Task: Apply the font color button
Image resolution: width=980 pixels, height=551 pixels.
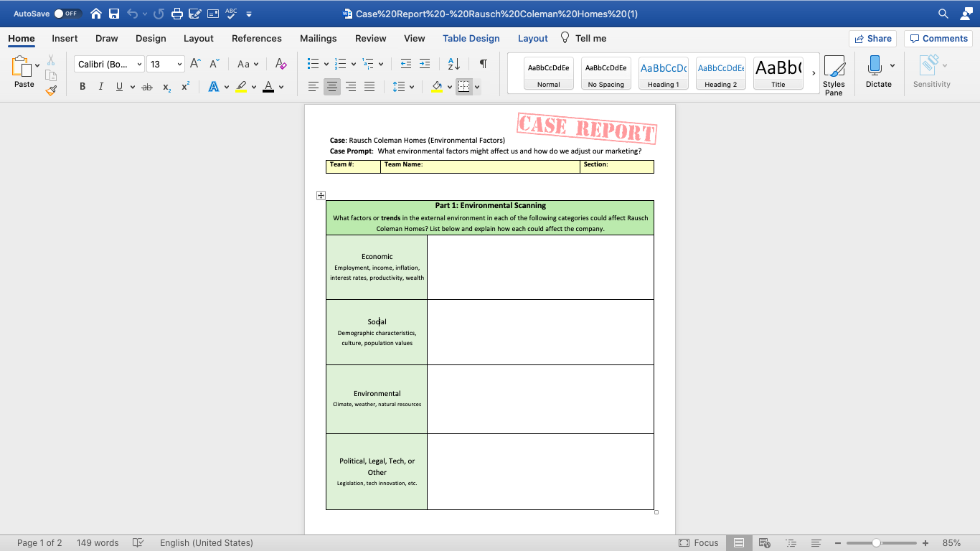Action: point(268,87)
